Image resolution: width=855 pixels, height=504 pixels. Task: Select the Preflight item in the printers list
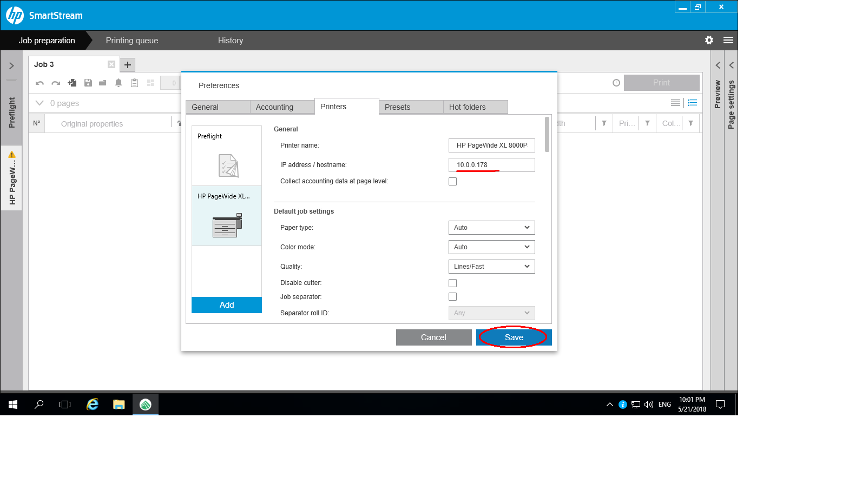(227, 156)
